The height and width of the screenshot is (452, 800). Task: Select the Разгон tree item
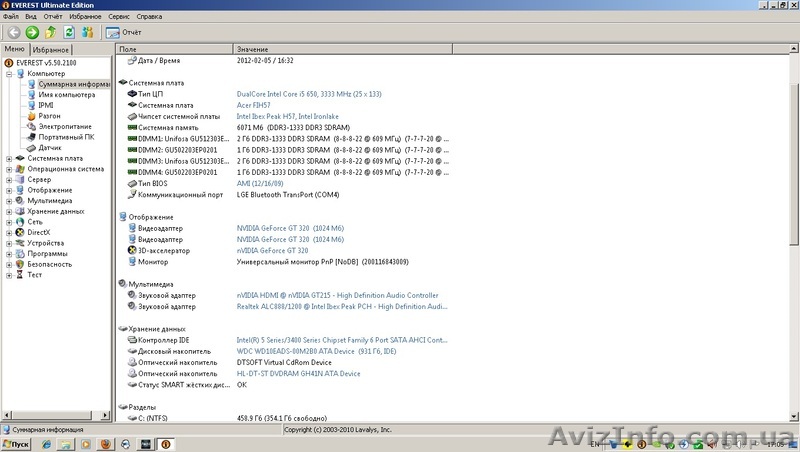pos(49,116)
